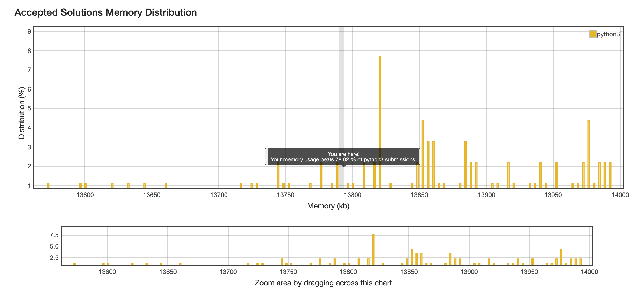This screenshot has width=644, height=294.
Task: Click the leftmost bar in main chart
Action: 48,185
